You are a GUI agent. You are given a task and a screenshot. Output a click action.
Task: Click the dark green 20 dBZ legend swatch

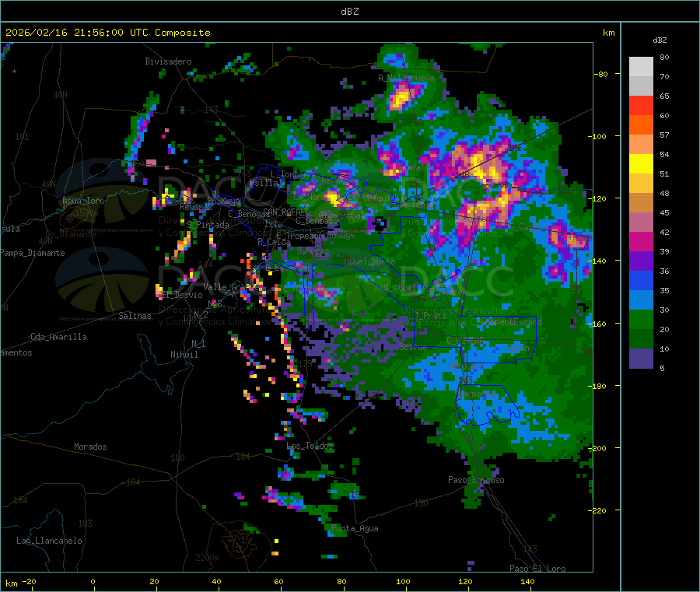coord(641,339)
